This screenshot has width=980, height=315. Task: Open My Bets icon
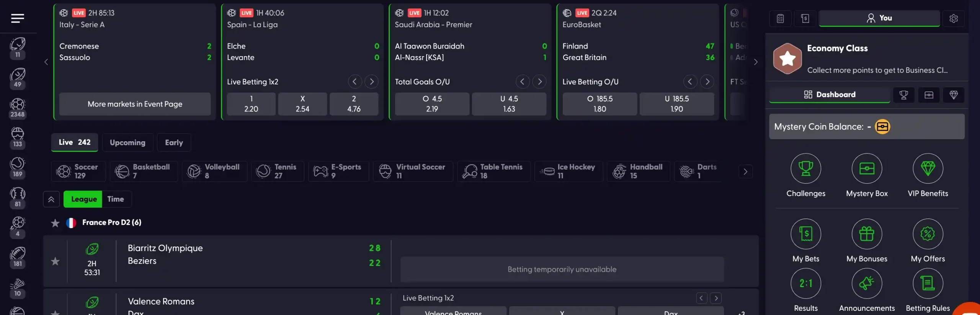click(805, 234)
